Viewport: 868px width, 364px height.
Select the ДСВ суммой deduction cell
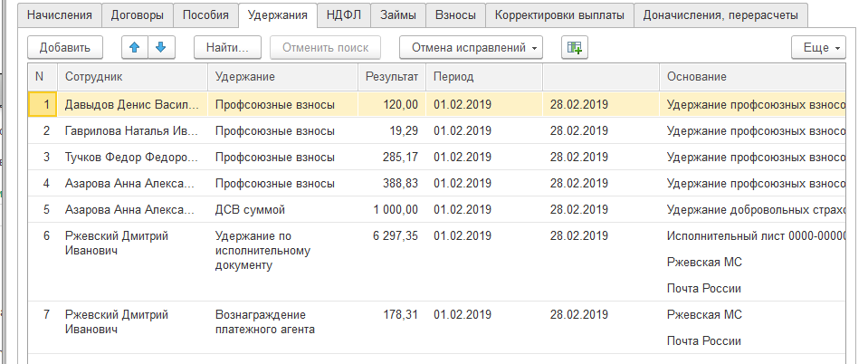pos(250,210)
